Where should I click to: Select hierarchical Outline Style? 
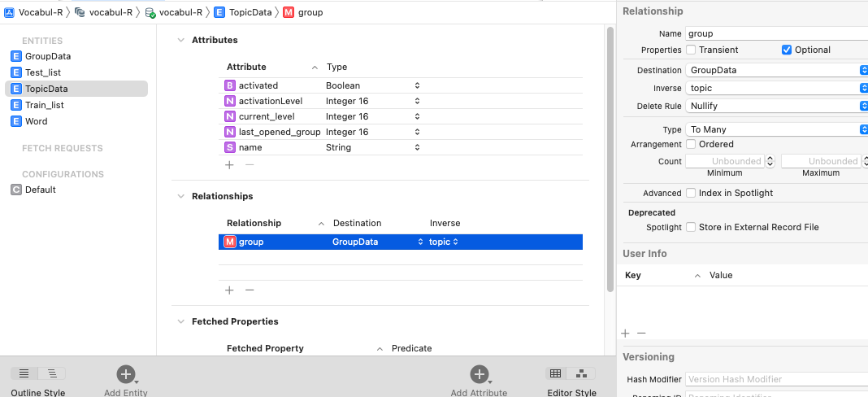click(x=52, y=373)
